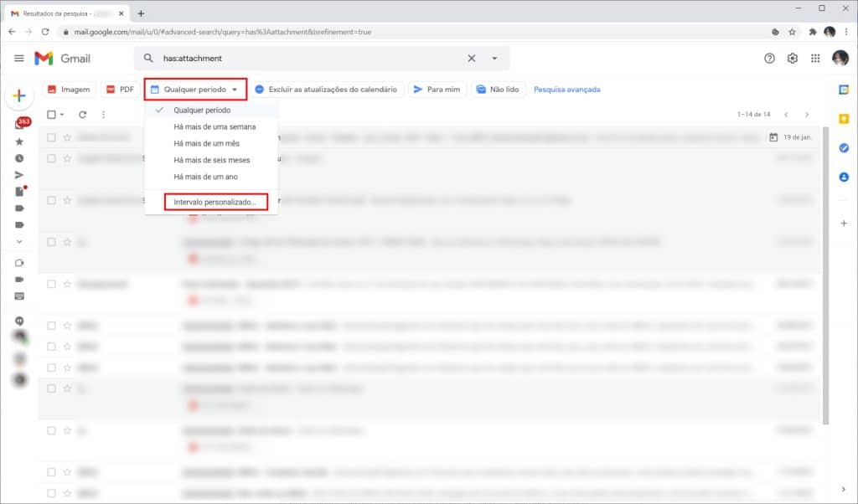Open the Google account avatar in Gmail header

tap(840, 58)
